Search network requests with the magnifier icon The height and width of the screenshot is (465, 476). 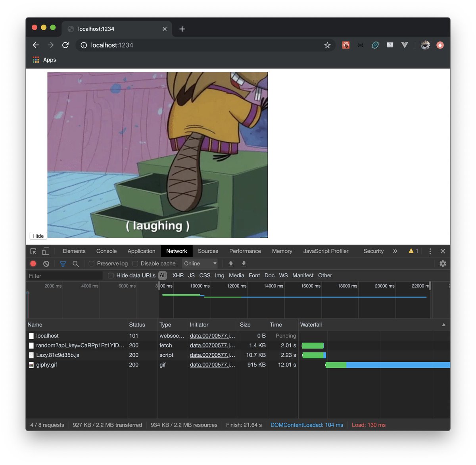(x=76, y=263)
